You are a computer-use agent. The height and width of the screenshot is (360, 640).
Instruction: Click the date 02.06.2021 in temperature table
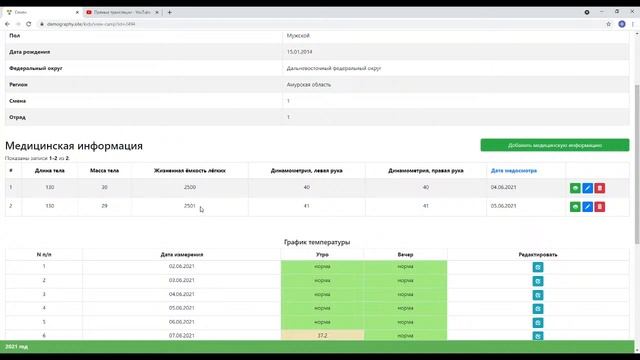(182, 266)
